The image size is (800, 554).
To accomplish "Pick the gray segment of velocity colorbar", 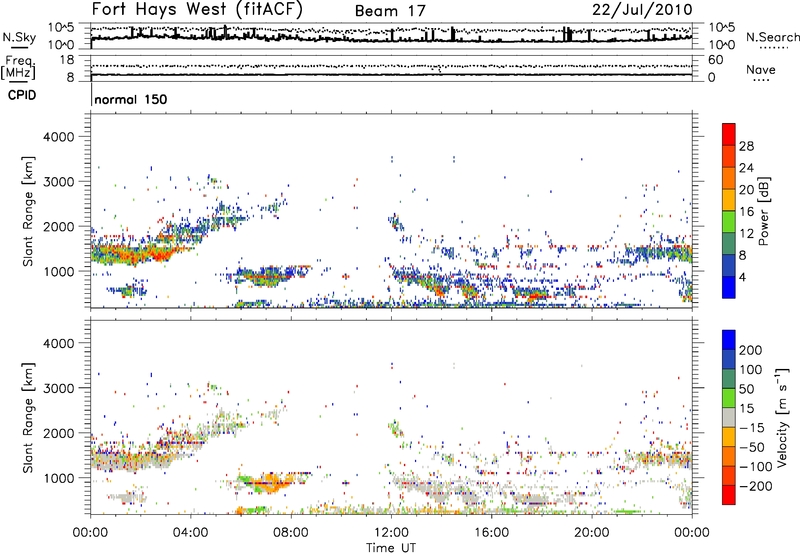I will point(729,417).
